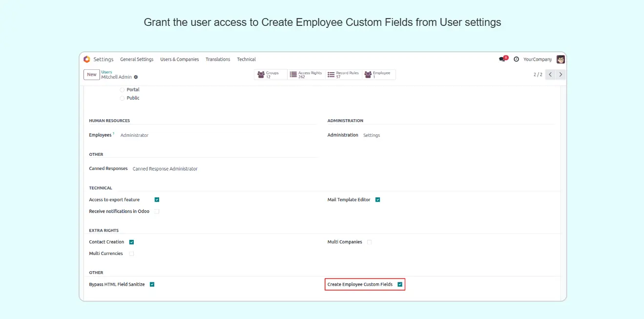
Task: Open Access Rights stat button
Action: pyautogui.click(x=306, y=75)
